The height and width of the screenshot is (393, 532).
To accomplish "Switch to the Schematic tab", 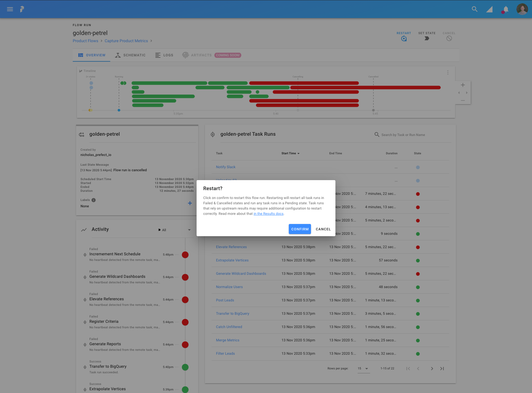I will (x=130, y=55).
